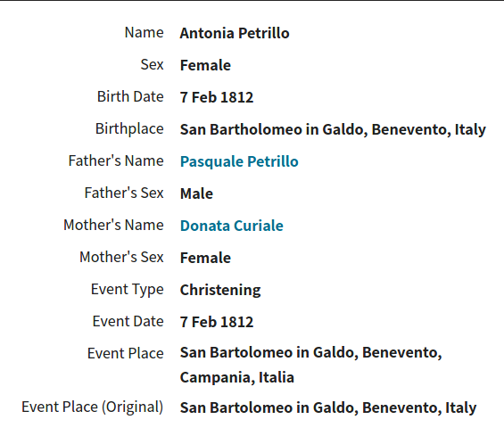Screen dimensions: 504x436
Task: Click the Event Type label
Action: 128,290
